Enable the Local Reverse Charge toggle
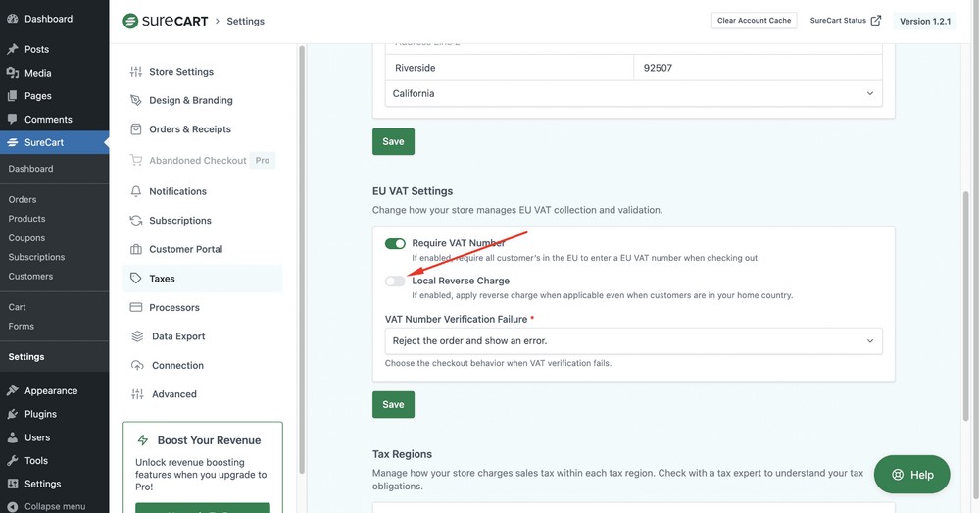 pyautogui.click(x=395, y=282)
